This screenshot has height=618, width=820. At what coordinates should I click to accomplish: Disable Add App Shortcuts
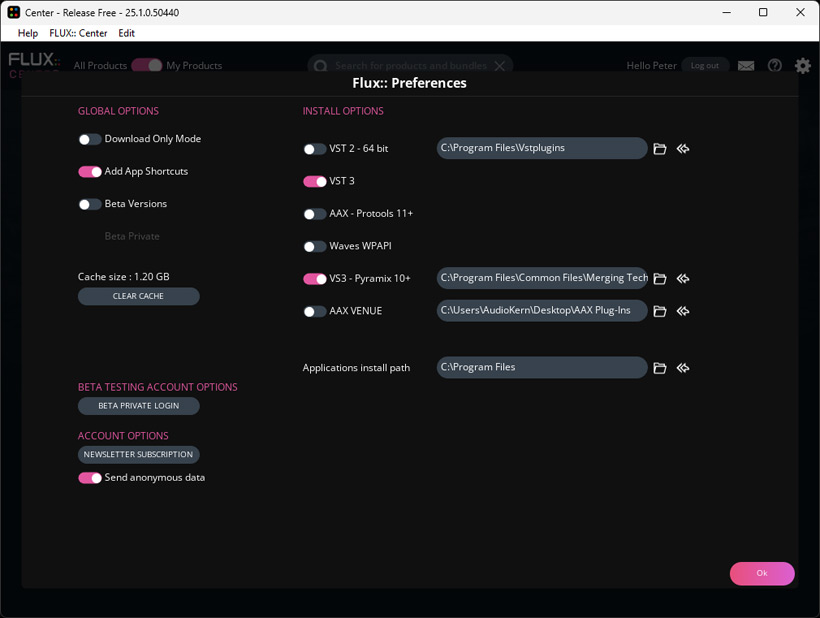point(89,171)
